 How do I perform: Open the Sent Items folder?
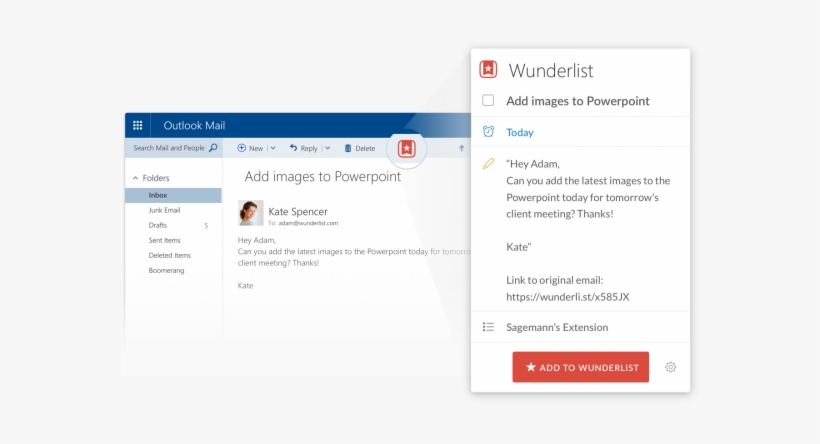[164, 241]
